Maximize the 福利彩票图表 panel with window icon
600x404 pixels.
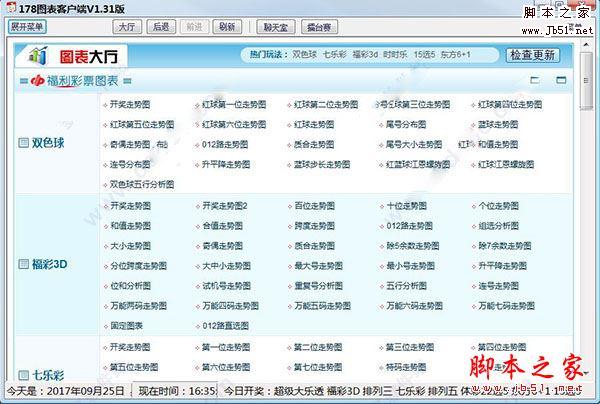tap(561, 80)
